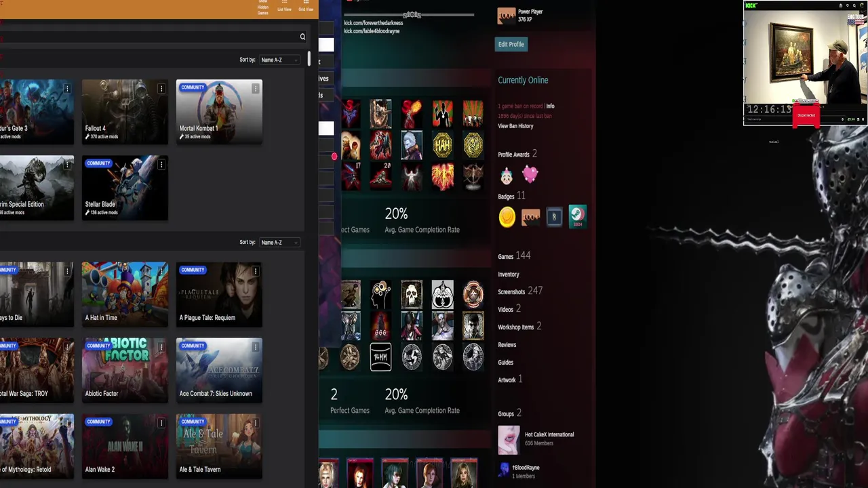
Task: Open options menu on A Plague Tale: Requiem card
Action: click(255, 271)
